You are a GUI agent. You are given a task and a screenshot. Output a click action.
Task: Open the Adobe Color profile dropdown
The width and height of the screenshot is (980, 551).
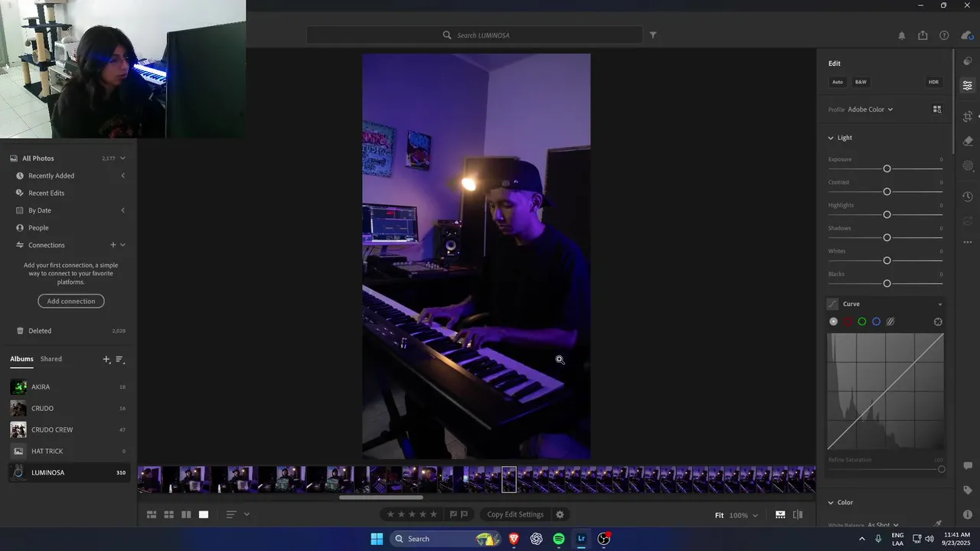point(871,109)
